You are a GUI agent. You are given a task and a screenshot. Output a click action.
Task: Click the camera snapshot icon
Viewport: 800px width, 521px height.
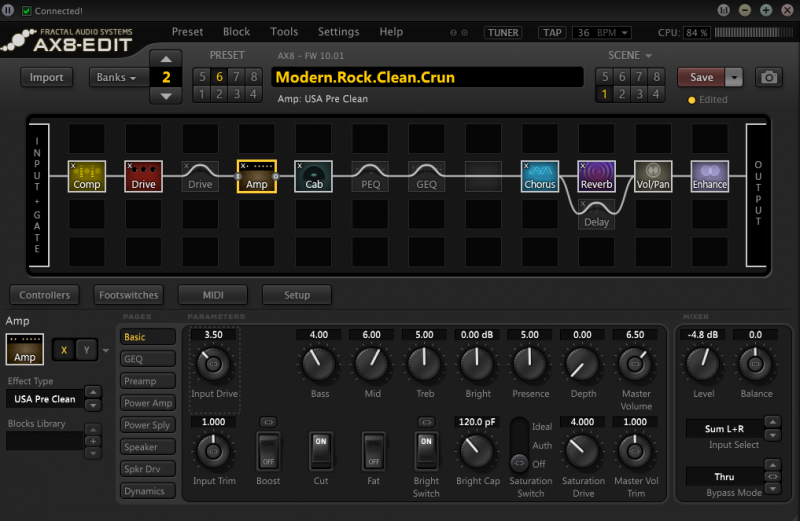(x=768, y=77)
